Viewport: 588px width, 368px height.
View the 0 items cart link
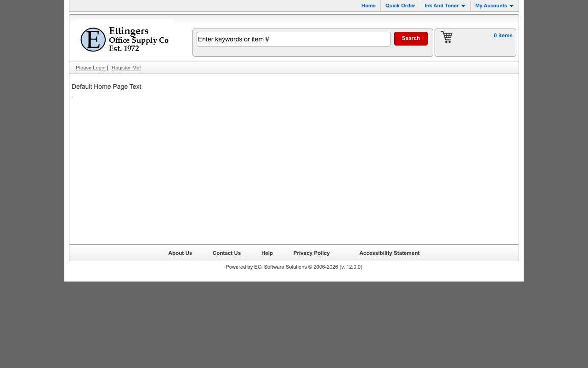503,35
